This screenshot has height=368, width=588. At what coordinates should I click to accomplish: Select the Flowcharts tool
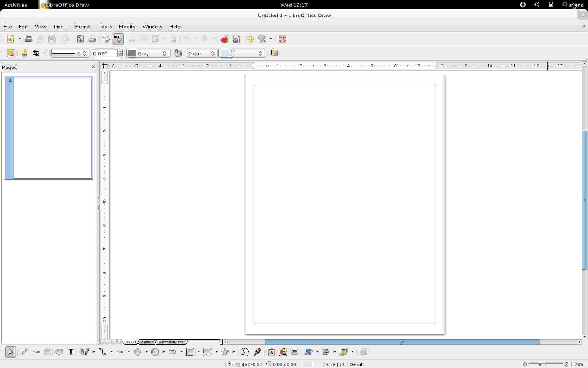(191, 352)
